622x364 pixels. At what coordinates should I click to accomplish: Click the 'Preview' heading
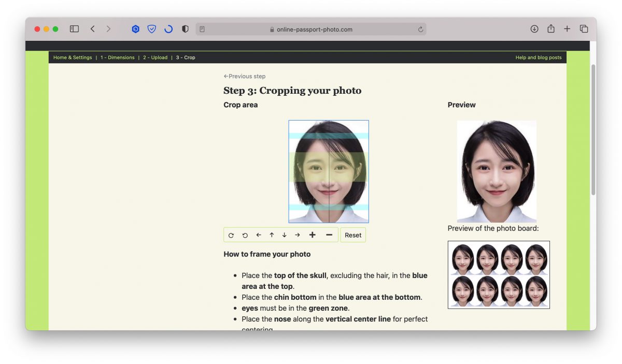point(462,105)
